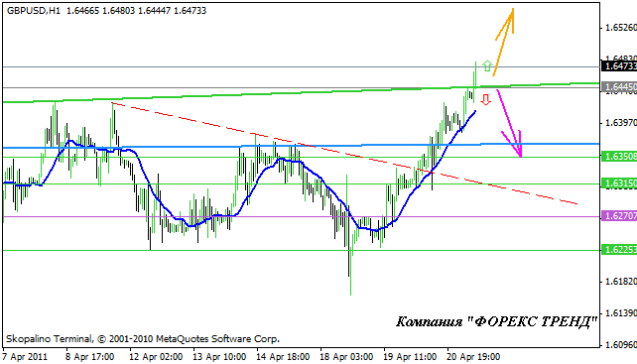
Task: Click the 18 Apr 03:00 time label
Action: [x=346, y=357]
